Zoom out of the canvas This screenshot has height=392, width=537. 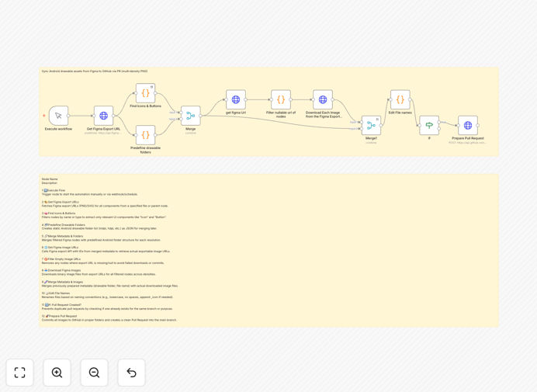[94, 373]
